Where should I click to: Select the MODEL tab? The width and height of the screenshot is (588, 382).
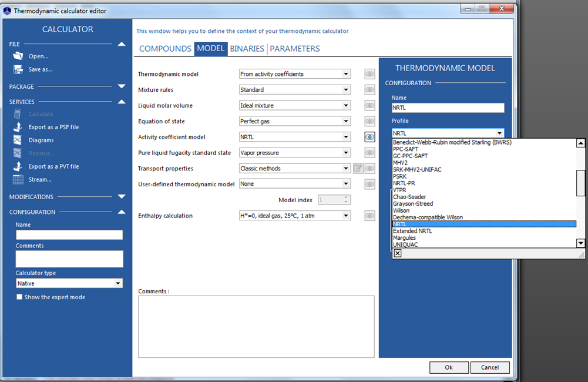click(211, 48)
